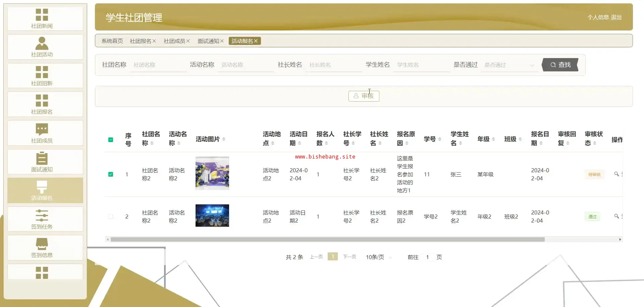Open the 签到任务 sliders icon
The image size is (644, 307).
point(42,216)
